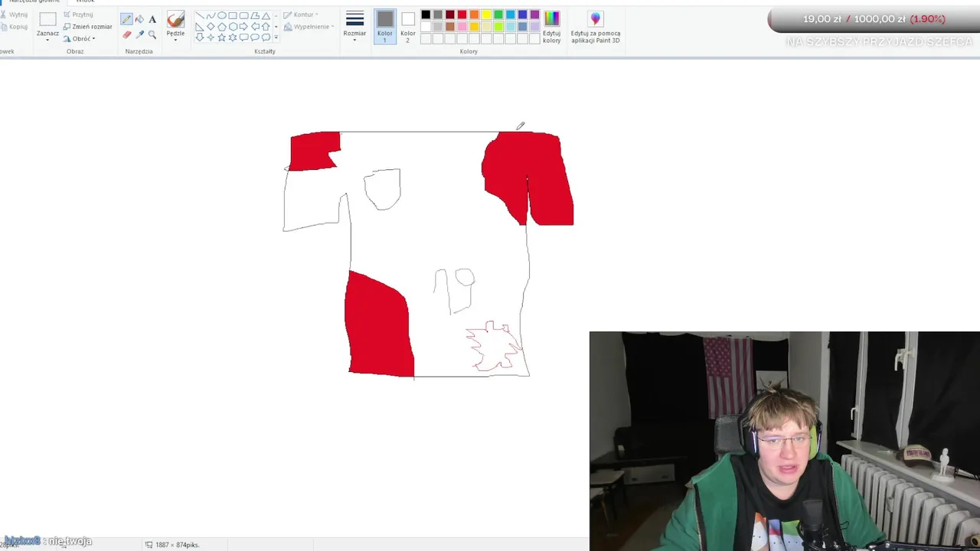Choose the Six-point star shape
Image resolution: width=980 pixels, height=551 pixels.
[233, 37]
